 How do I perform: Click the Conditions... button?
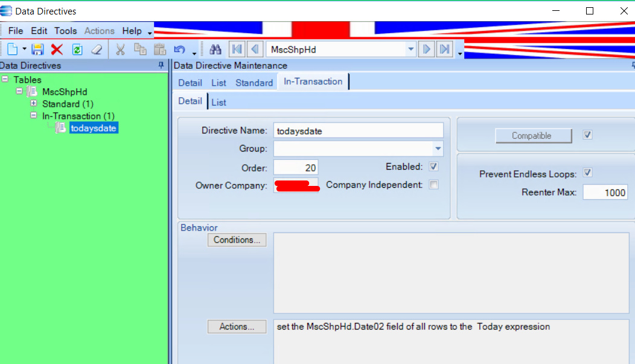coord(237,240)
